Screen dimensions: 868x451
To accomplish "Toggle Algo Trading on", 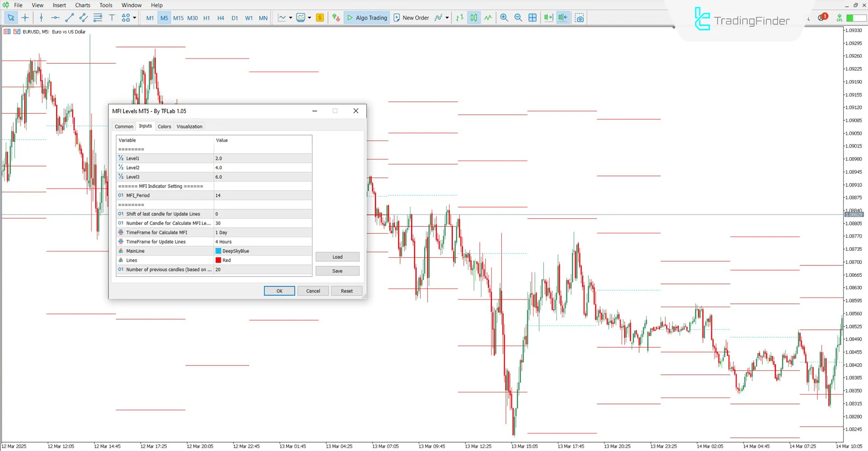I will pos(366,18).
